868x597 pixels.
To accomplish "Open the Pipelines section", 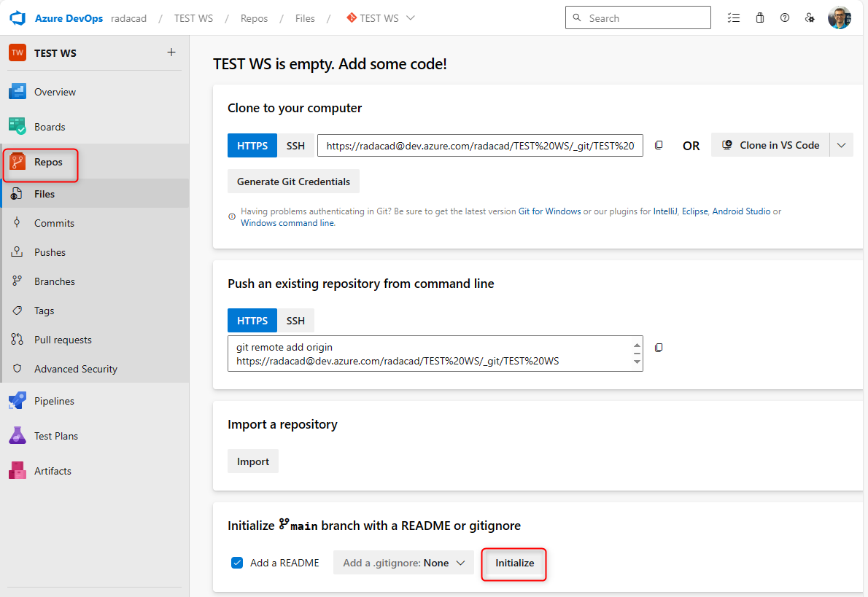I will (x=54, y=401).
